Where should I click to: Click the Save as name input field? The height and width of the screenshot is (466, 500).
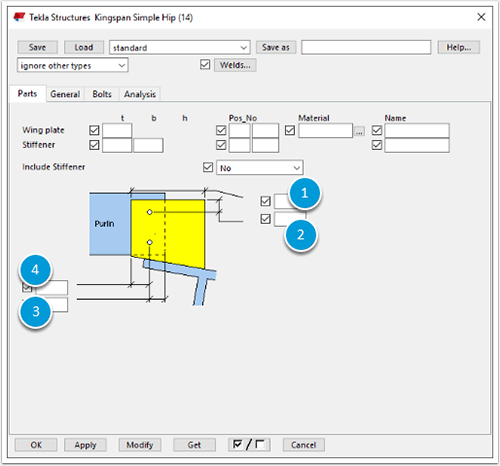tap(366, 47)
